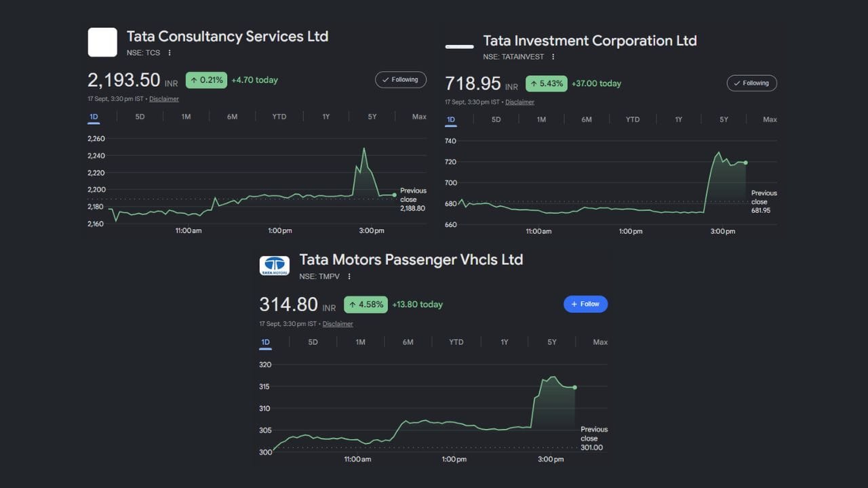This screenshot has width=868, height=488.
Task: Click the NSE: TMPV ticker label
Action: [320, 277]
